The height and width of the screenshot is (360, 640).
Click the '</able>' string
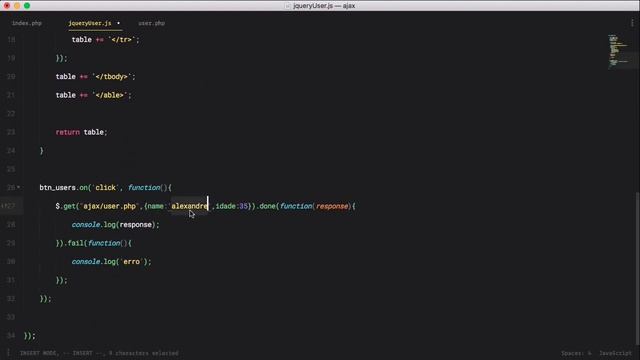point(110,95)
